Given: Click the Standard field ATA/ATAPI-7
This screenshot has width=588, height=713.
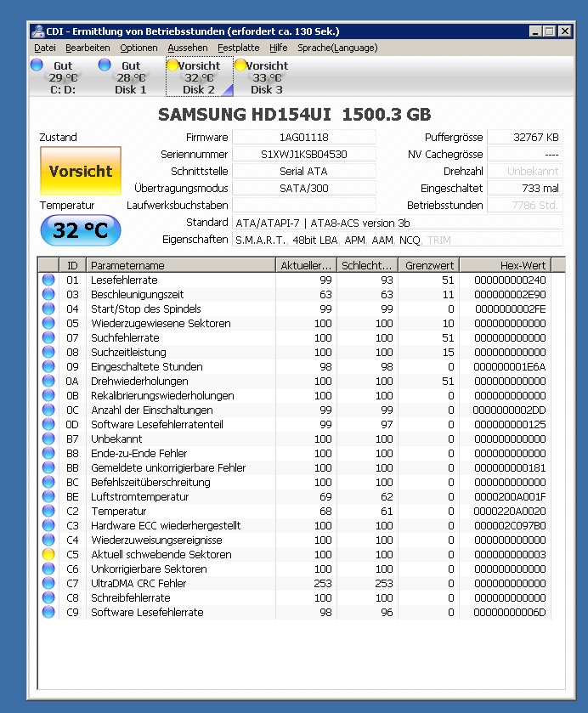Looking at the screenshot, I should pos(398,223).
